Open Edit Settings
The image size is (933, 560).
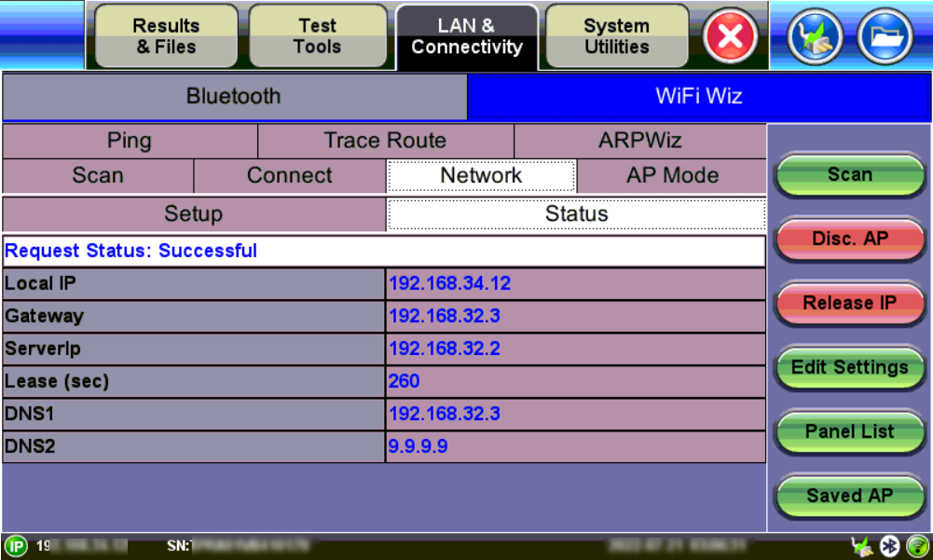tap(850, 367)
